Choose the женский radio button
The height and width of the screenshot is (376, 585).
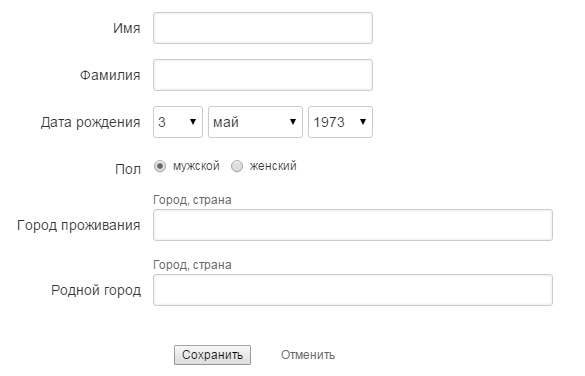[237, 166]
